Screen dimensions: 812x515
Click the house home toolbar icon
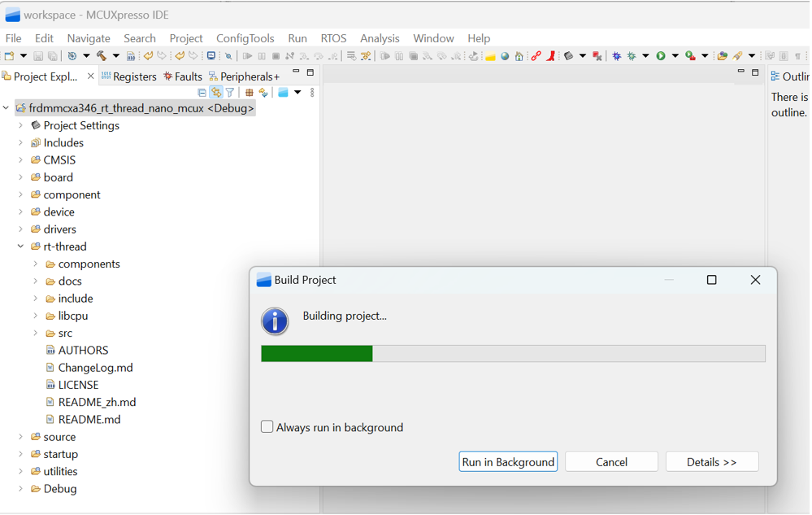pos(519,56)
